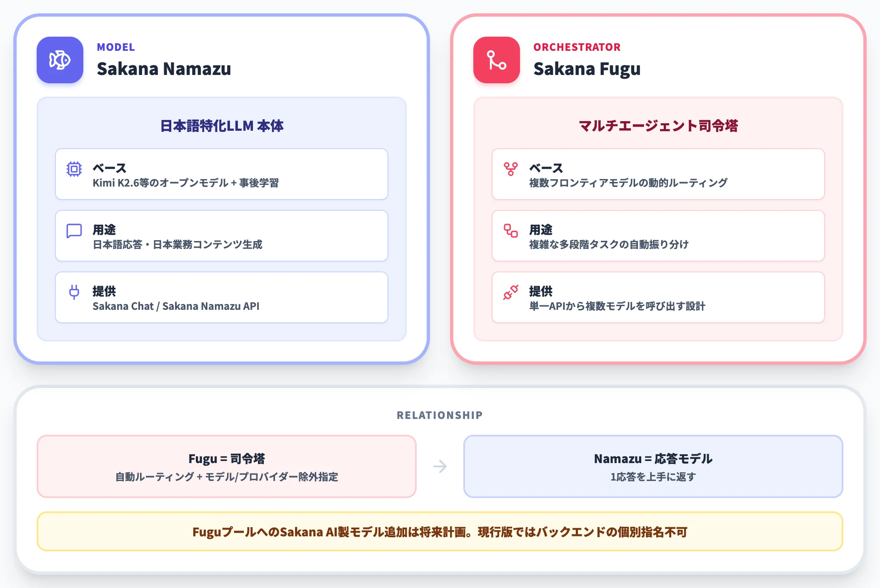Click Sakana Chat / Sakana Namazu API text
This screenshot has height=588, width=880.
coord(176,306)
